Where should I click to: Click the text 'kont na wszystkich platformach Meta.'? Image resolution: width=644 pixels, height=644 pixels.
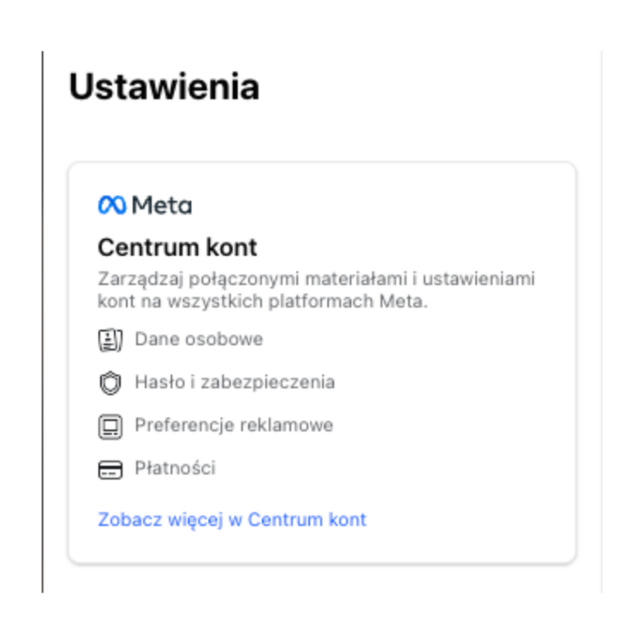262,301
